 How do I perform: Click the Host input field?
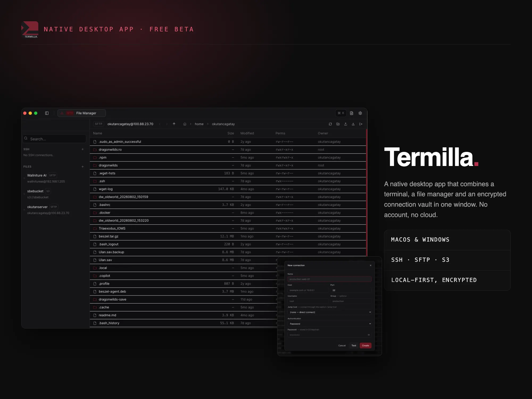coord(308,290)
